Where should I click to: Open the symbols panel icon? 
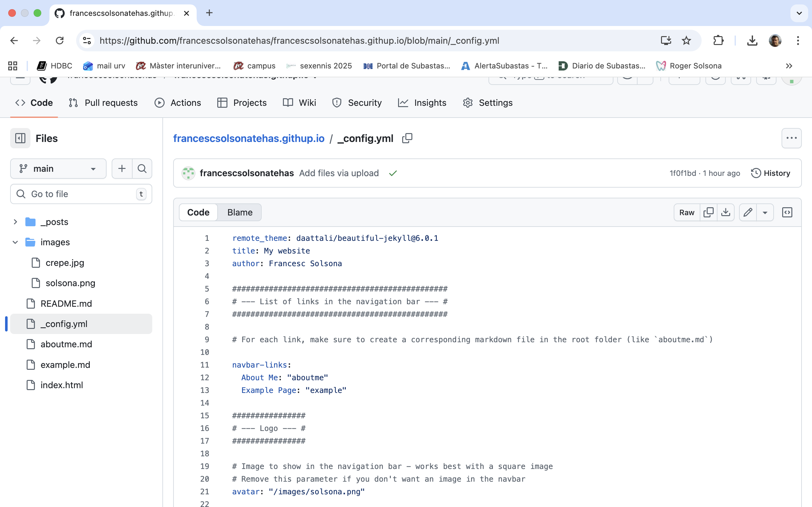[x=787, y=212]
